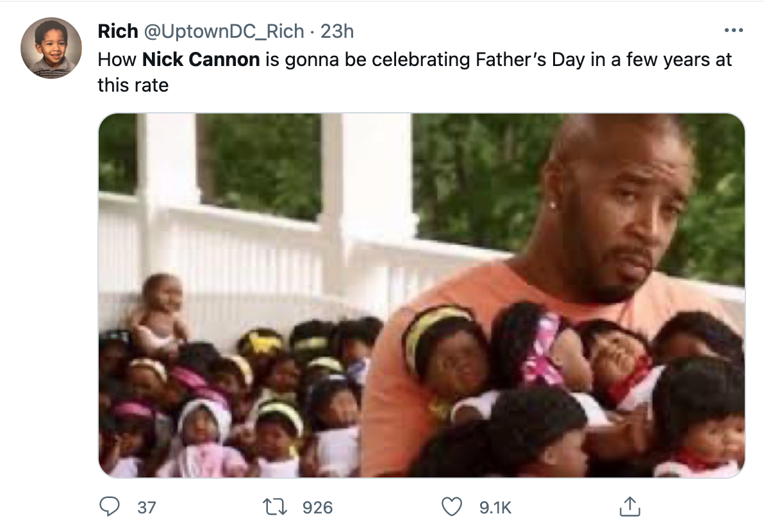This screenshot has width=764, height=532.
Task: Click the bold Nick Cannon text
Action: pyautogui.click(x=201, y=60)
